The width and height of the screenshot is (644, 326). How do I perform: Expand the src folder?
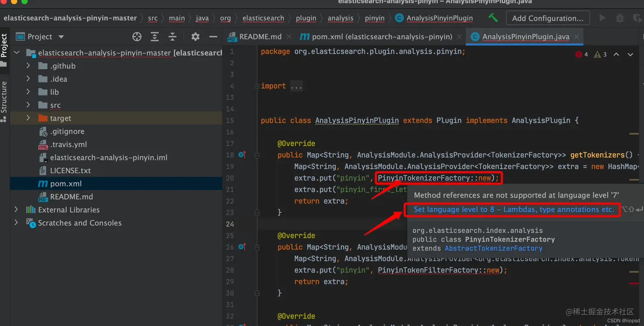[28, 105]
